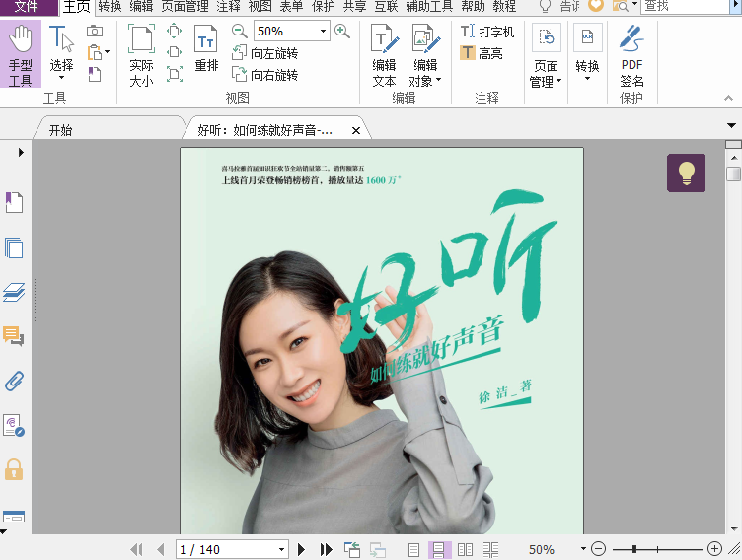Open the Comments panel in the sidebar
Screen dimensions: 742x560
pos(13,336)
